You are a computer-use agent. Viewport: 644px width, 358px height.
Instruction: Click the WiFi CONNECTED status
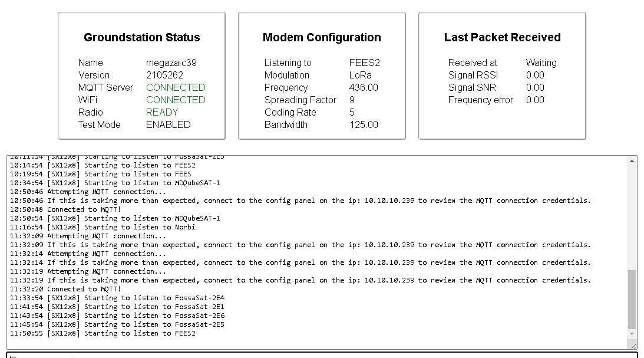pos(176,100)
